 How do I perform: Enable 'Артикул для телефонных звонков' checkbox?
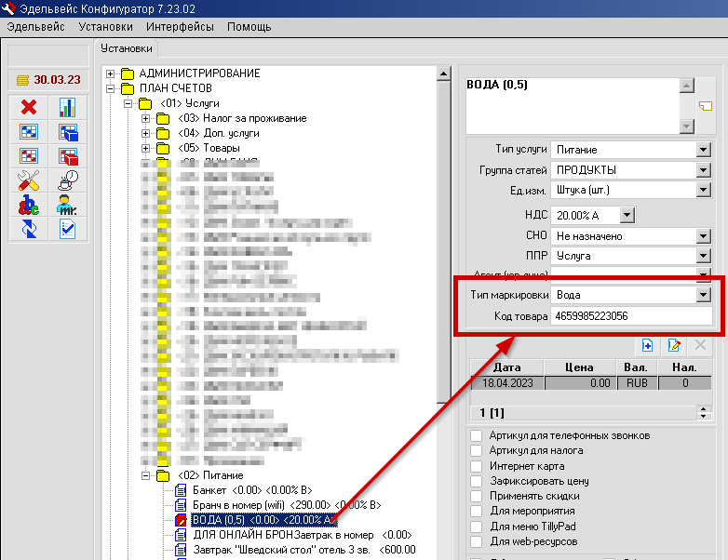477,435
